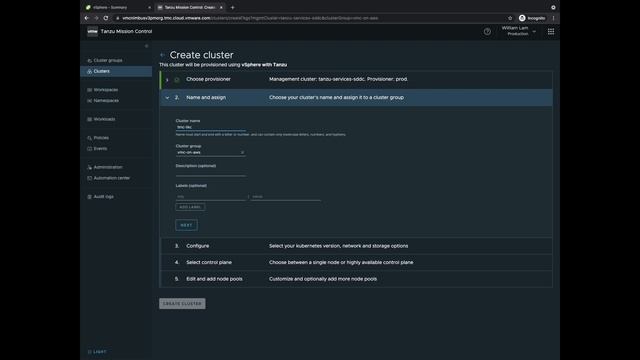Click the VMware logo
This screenshot has height=360, width=640.
tap(93, 31)
